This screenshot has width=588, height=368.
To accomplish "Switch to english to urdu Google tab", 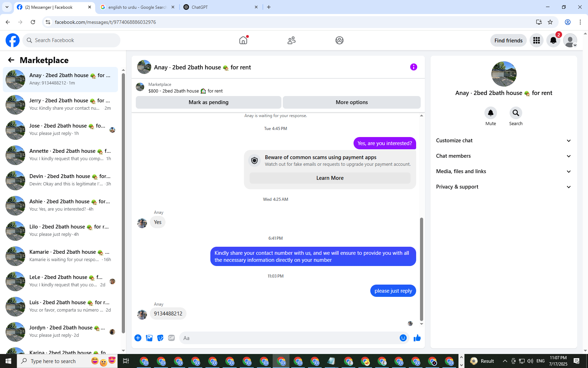I will (x=137, y=7).
